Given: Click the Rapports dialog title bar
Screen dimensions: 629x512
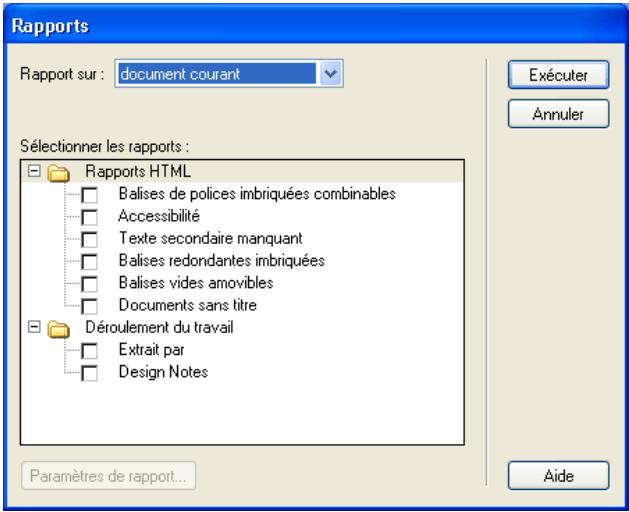Looking at the screenshot, I should click(x=314, y=25).
